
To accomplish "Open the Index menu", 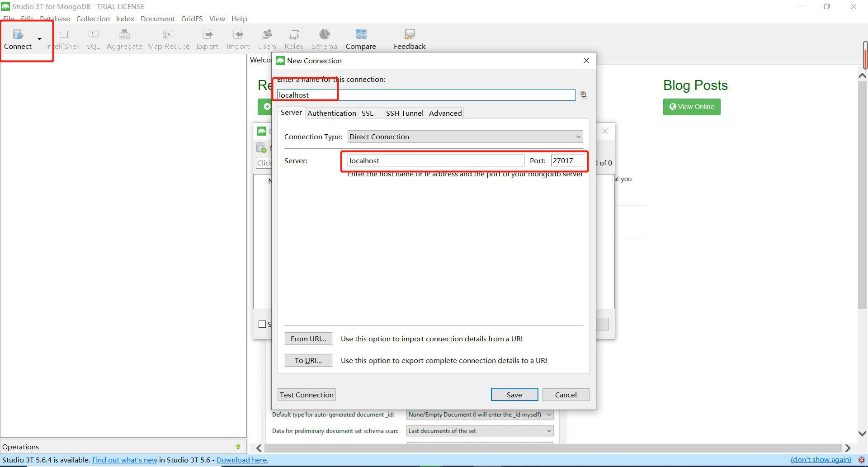I will point(125,19).
